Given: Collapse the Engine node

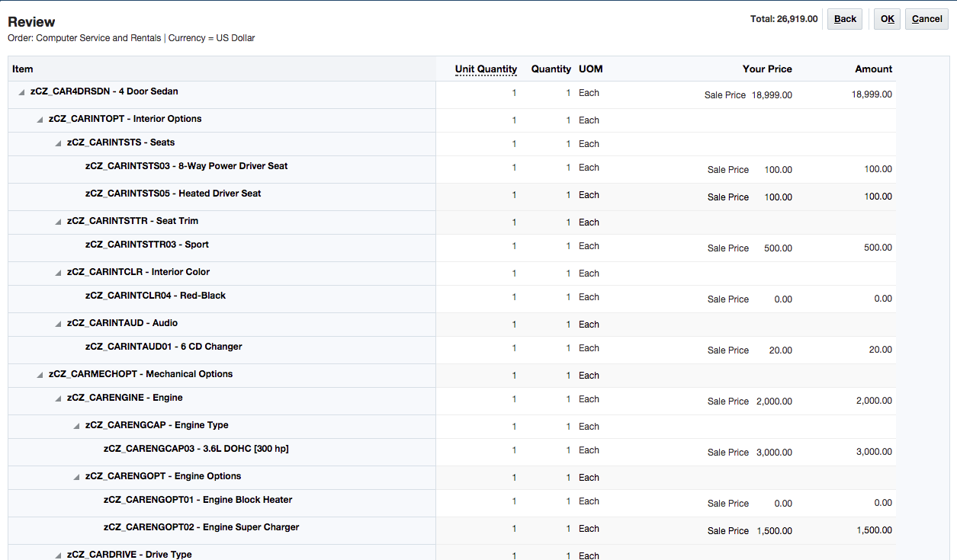Looking at the screenshot, I should click(58, 398).
